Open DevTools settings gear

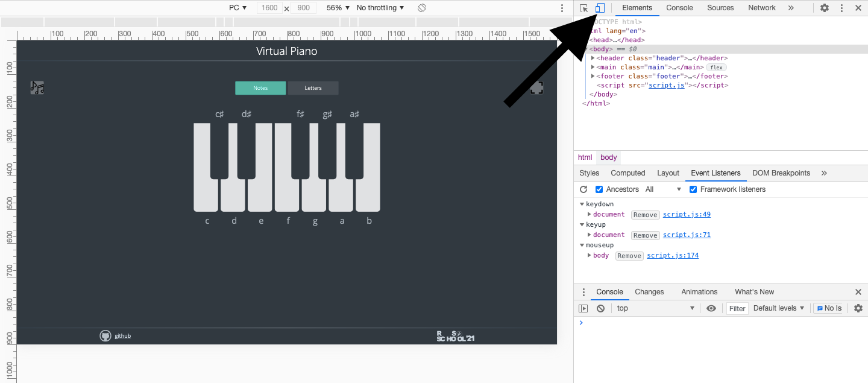point(825,8)
